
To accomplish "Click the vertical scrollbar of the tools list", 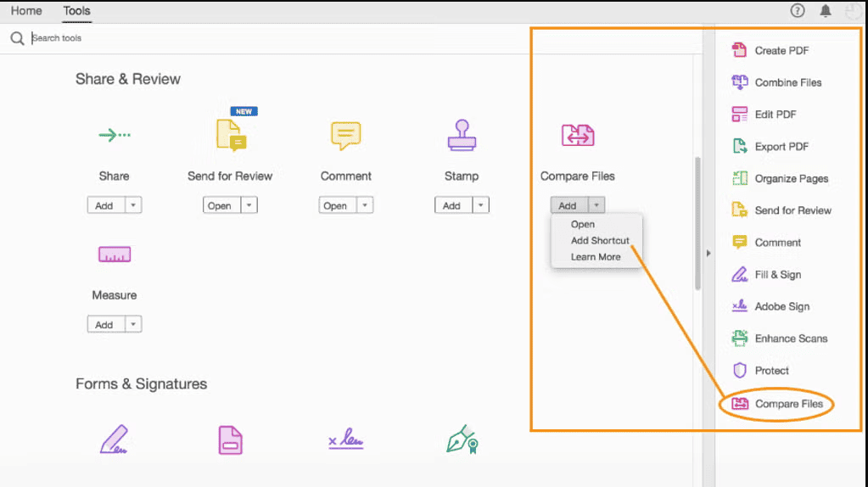I will (697, 223).
